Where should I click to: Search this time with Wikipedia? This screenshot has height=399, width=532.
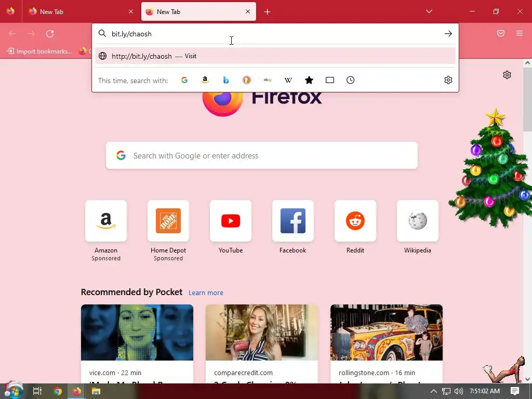pos(288,80)
